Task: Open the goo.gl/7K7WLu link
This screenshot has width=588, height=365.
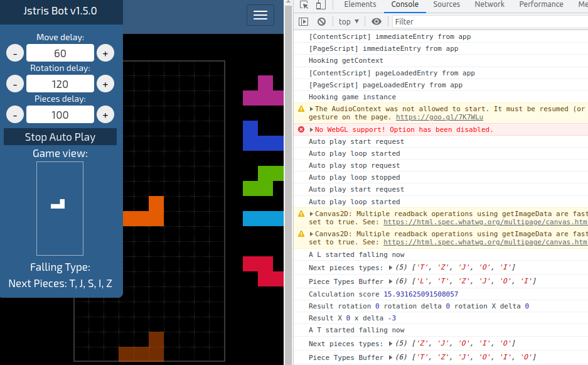Action: coord(439,117)
